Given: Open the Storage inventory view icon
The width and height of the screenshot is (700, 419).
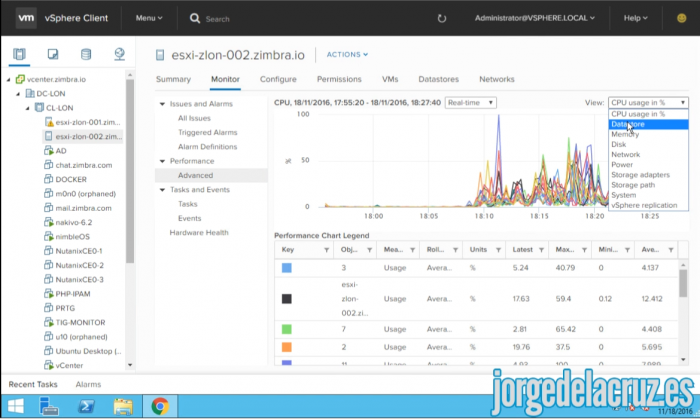Looking at the screenshot, I should click(x=86, y=54).
